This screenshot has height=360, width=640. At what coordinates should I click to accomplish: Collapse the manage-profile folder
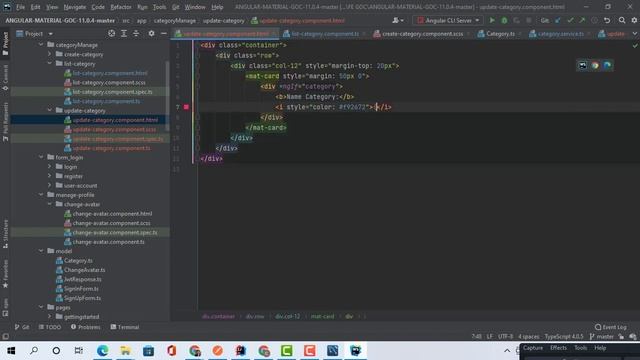click(41, 195)
